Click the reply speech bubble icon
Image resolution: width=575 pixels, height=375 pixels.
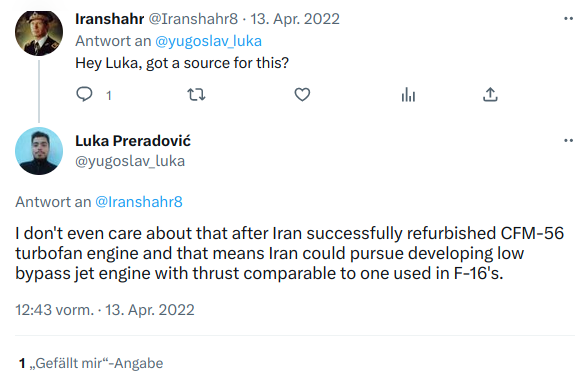coord(84,94)
